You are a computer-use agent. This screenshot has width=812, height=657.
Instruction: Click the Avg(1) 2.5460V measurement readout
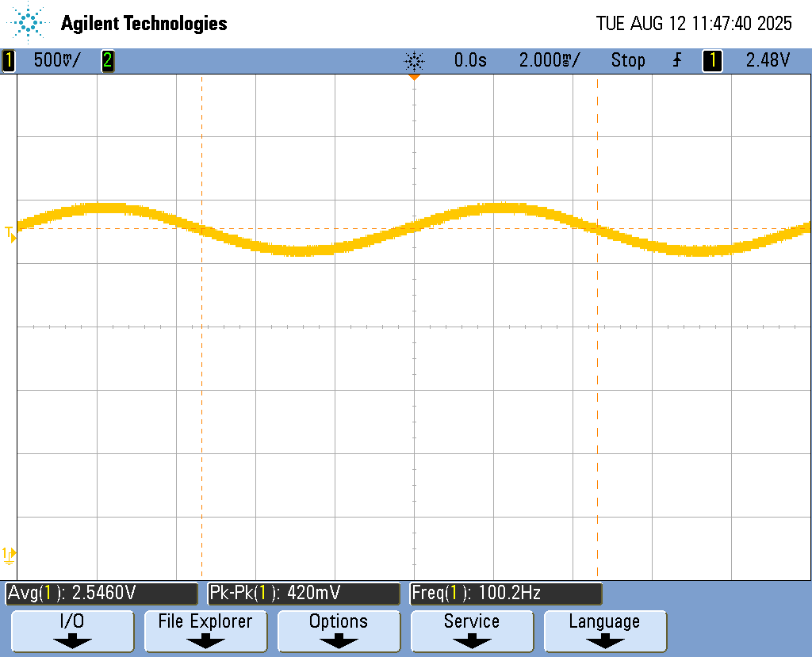pos(101,593)
